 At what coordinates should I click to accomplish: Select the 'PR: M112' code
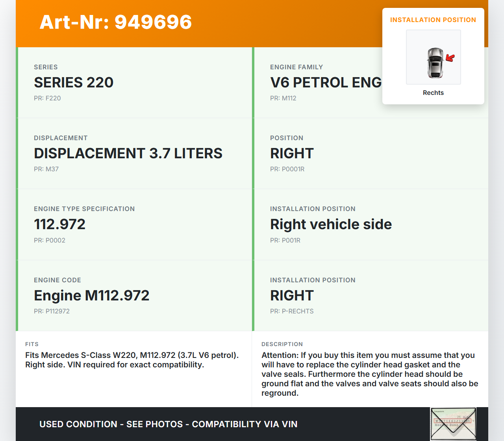pos(283,98)
